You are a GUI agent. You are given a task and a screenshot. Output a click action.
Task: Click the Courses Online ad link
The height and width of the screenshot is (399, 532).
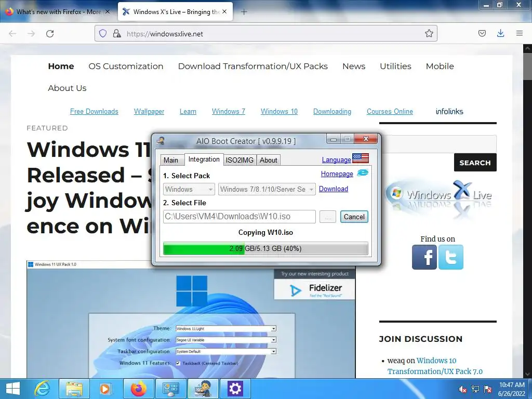[390, 111]
